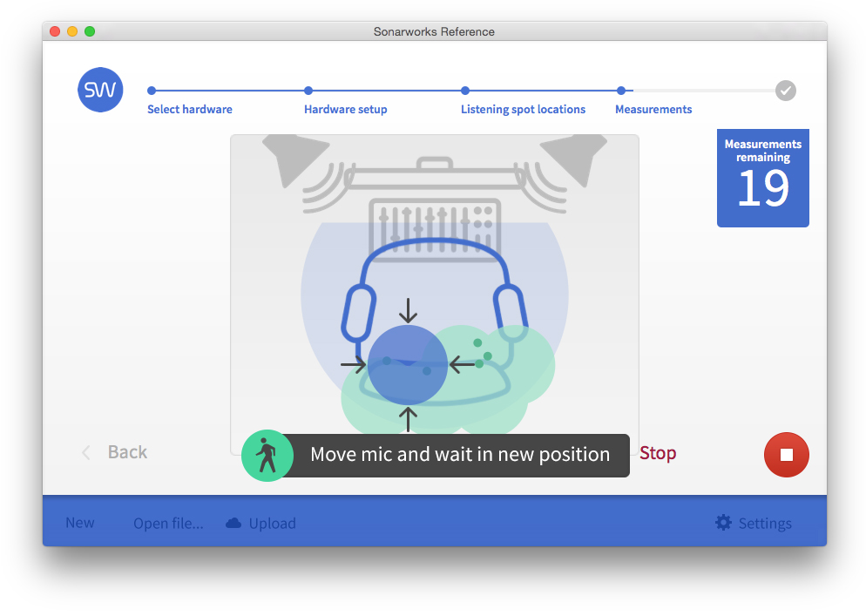Viewport: 866px width, 616px height.
Task: Click the progress dot above Hardware setup
Action: tap(308, 91)
